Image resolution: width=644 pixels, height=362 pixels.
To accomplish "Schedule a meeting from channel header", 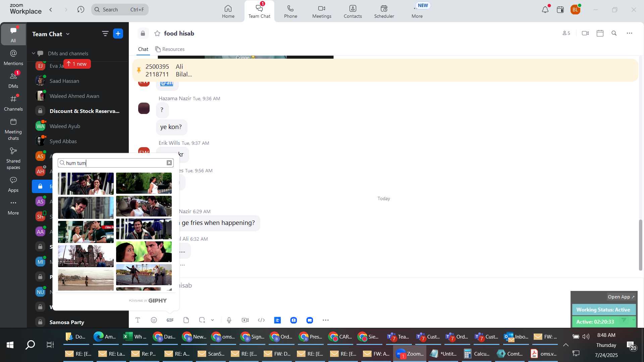I will point(600,33).
